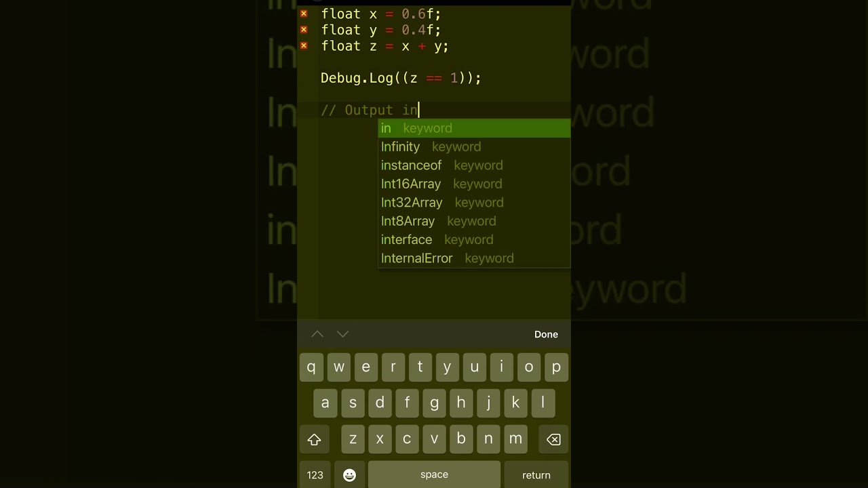The height and width of the screenshot is (488, 868).
Task: Tap the 'l' key
Action: click(x=542, y=403)
